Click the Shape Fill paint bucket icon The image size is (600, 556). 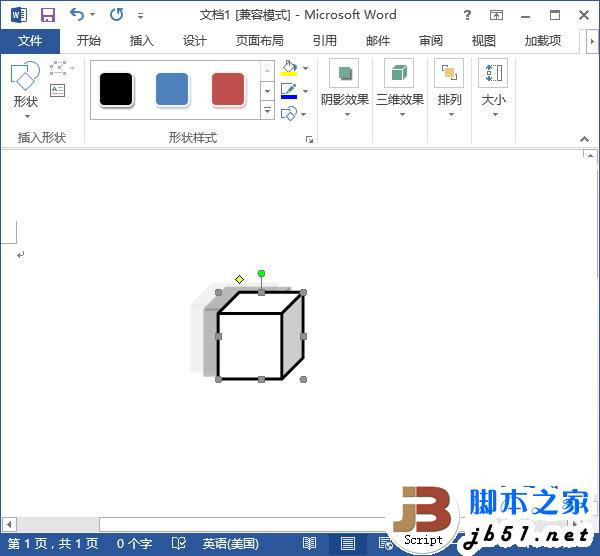pyautogui.click(x=289, y=68)
